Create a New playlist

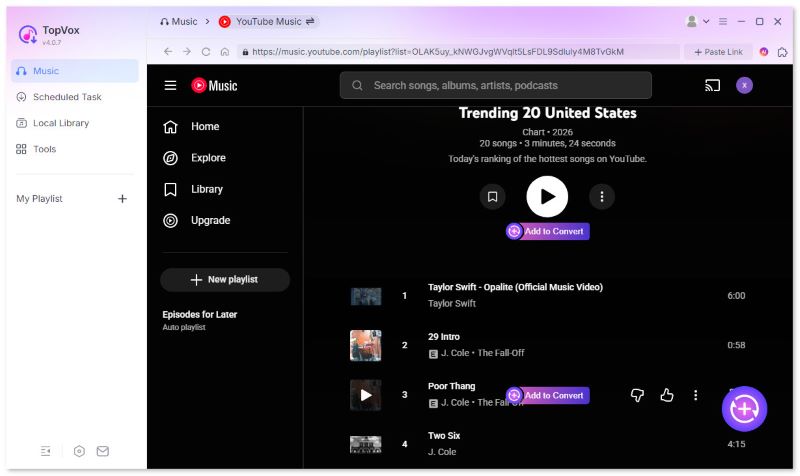point(225,280)
